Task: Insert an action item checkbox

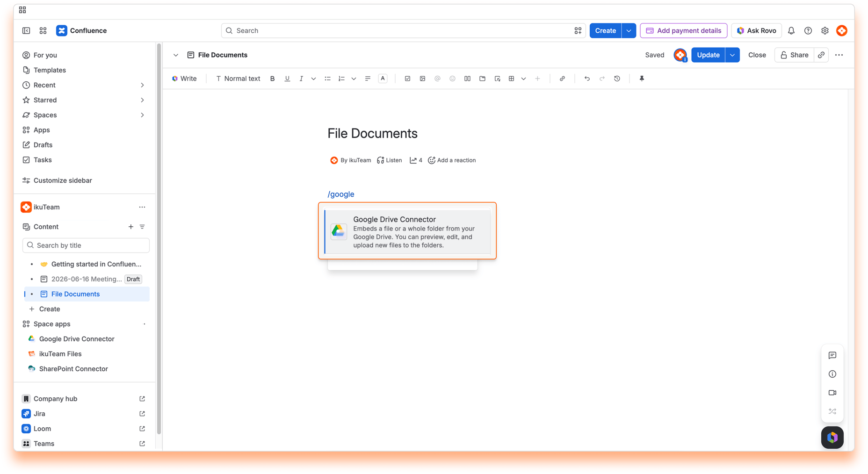Action: tap(407, 79)
